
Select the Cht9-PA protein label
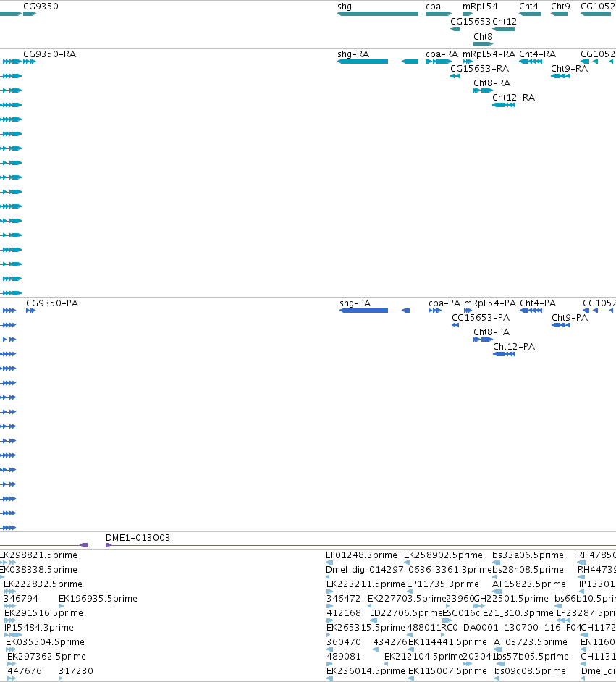click(x=570, y=318)
